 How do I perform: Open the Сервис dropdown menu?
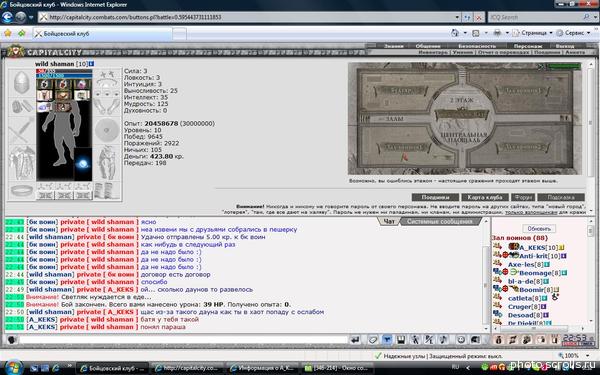pos(574,33)
